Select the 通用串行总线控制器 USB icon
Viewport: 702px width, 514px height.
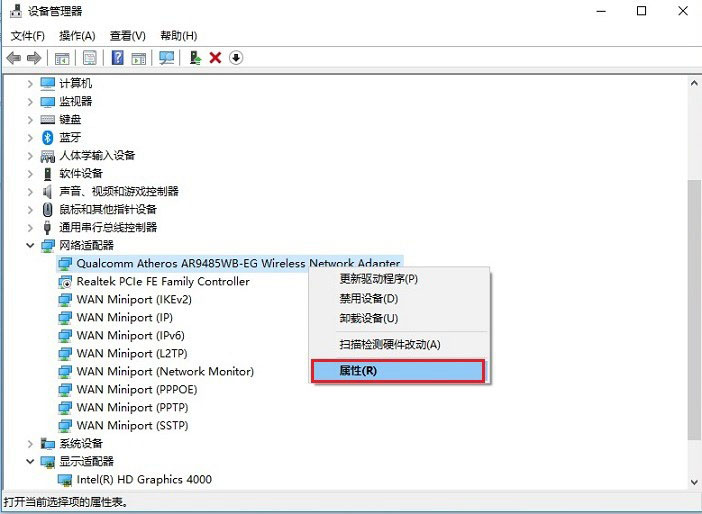[x=47, y=227]
